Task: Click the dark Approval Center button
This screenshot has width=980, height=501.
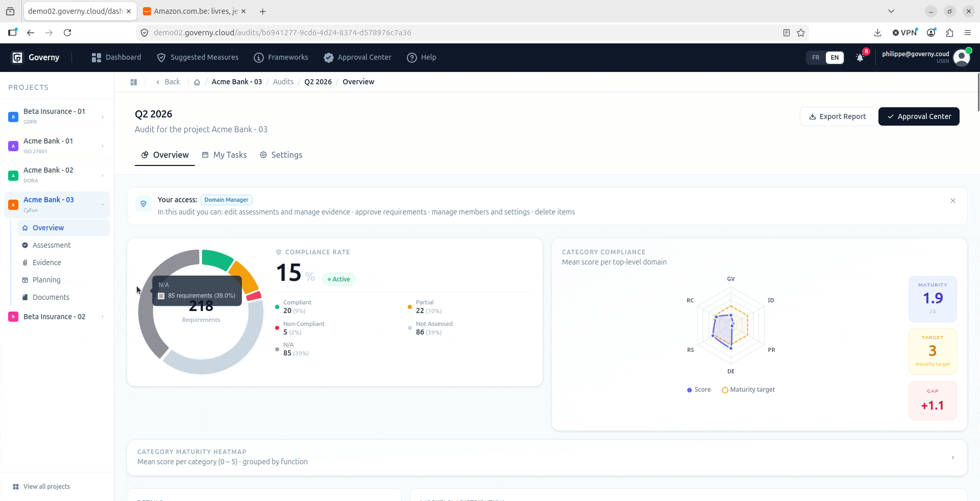Action: click(x=919, y=116)
